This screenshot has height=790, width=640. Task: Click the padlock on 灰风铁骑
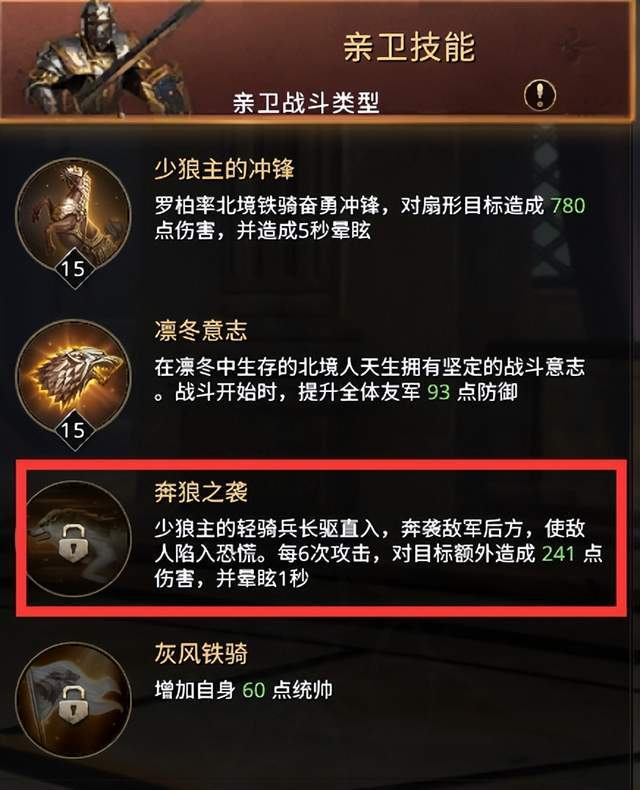(x=75, y=704)
